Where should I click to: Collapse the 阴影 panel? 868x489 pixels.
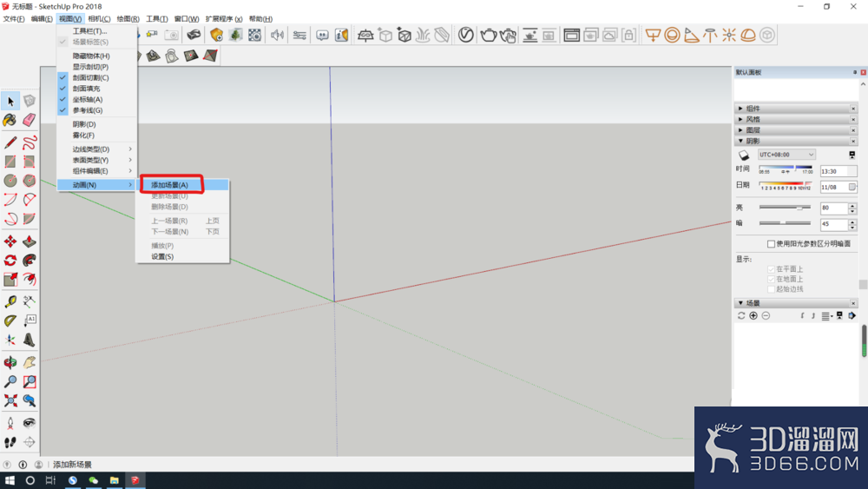[740, 142]
